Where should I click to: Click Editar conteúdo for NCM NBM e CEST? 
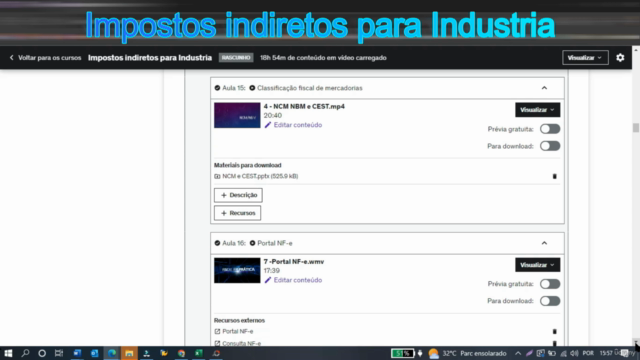point(298,125)
